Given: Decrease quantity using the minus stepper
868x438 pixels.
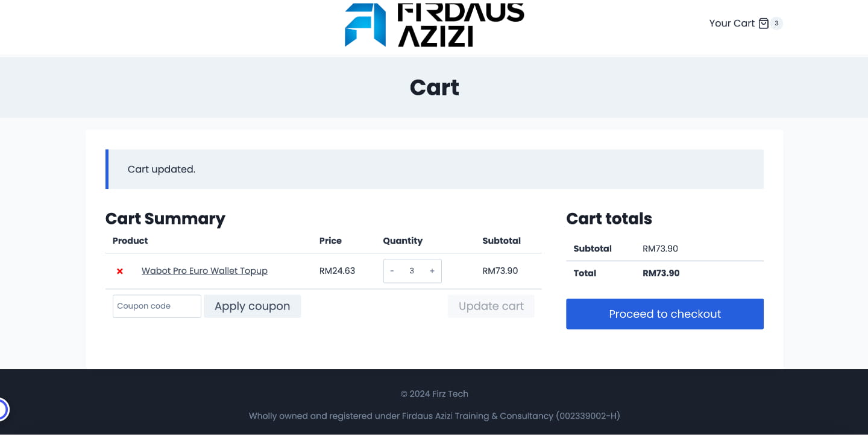Looking at the screenshot, I should pyautogui.click(x=392, y=271).
